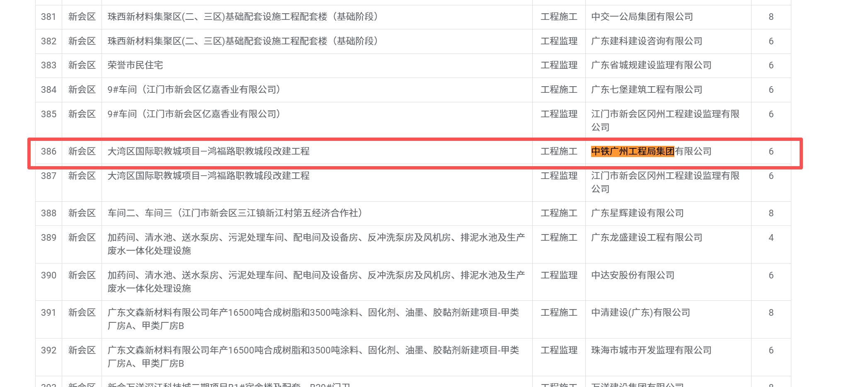Screen dimensions: 868x387
Task: Select 工程施工 type in row 386
Action: [x=559, y=152]
